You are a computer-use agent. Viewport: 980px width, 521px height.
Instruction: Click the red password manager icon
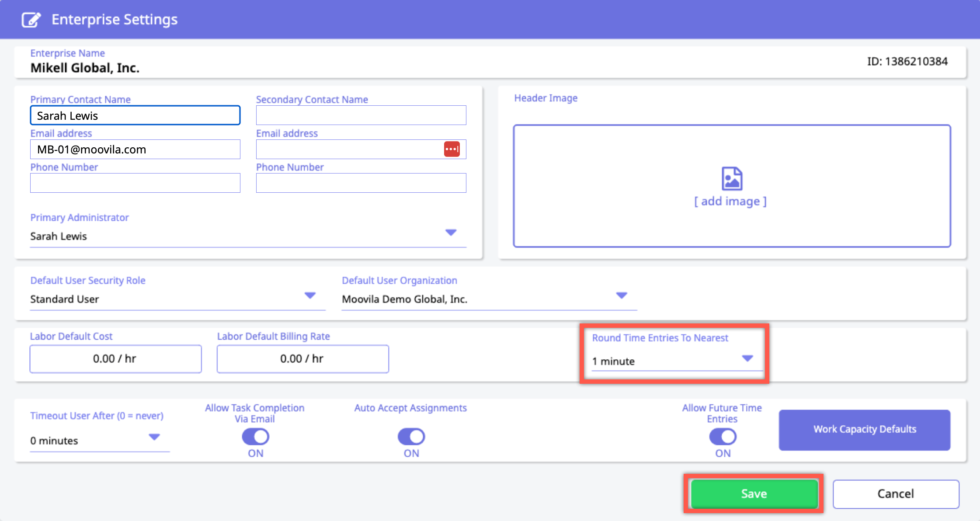click(x=452, y=149)
